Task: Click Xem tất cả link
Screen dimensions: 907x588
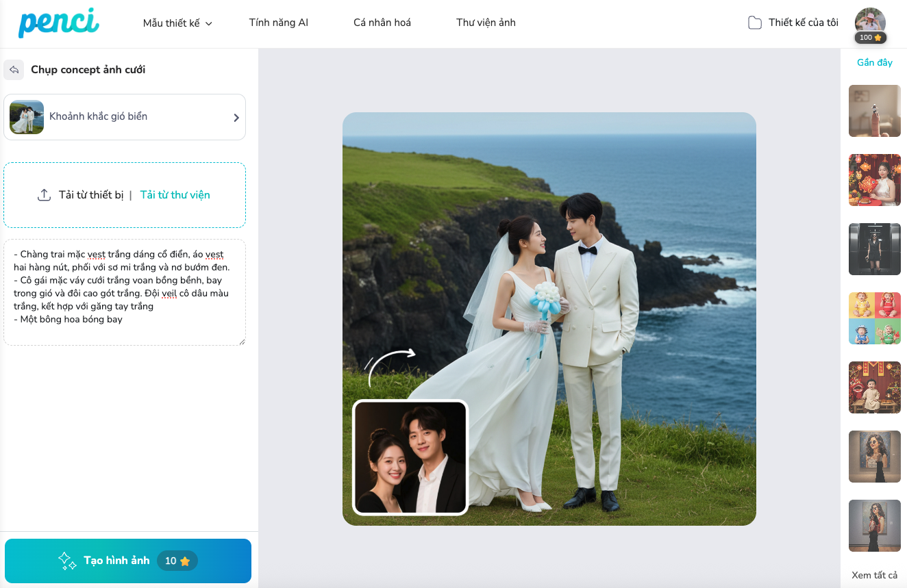Action: point(874,575)
